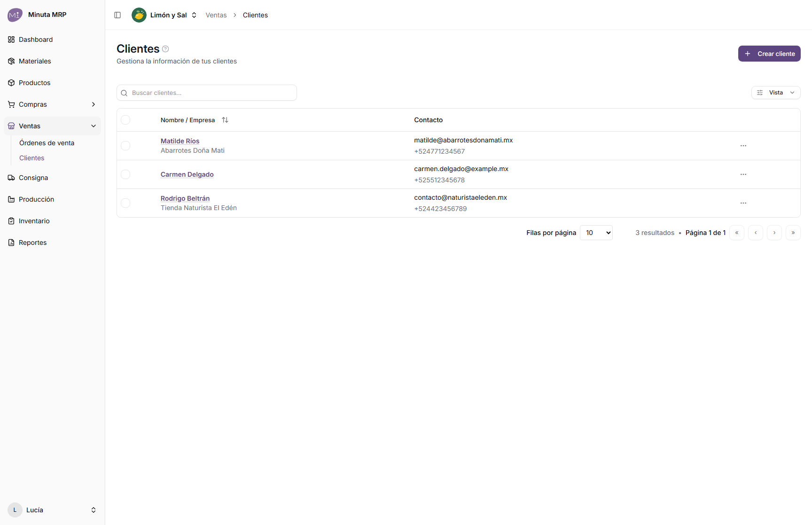Open the Lucía account menu chevron

94,510
